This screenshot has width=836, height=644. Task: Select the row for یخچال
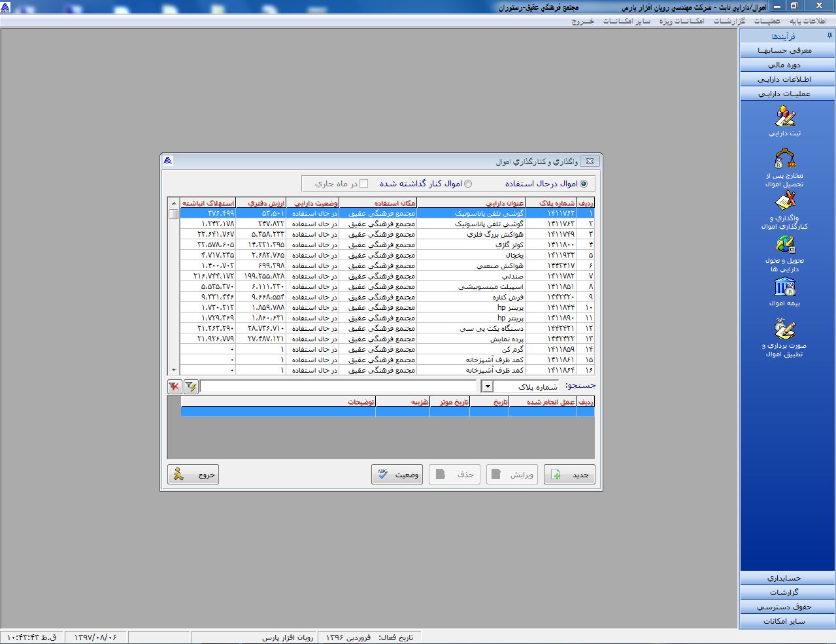coord(388,255)
